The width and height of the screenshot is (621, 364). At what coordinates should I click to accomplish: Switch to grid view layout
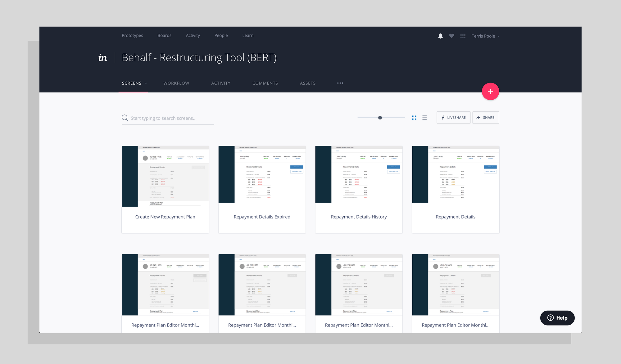click(414, 118)
